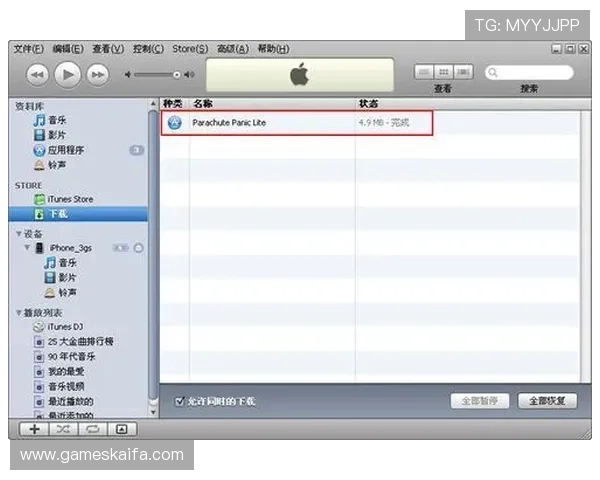Viewport: 600px width, 480px height.
Task: Open the 控制(C) menu
Action: point(148,49)
